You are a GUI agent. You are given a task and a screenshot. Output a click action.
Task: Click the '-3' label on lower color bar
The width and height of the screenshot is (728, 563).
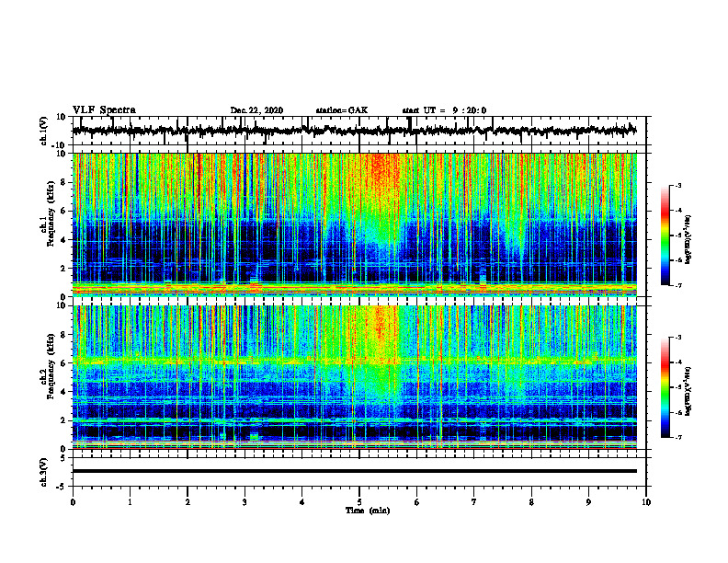[x=677, y=338]
